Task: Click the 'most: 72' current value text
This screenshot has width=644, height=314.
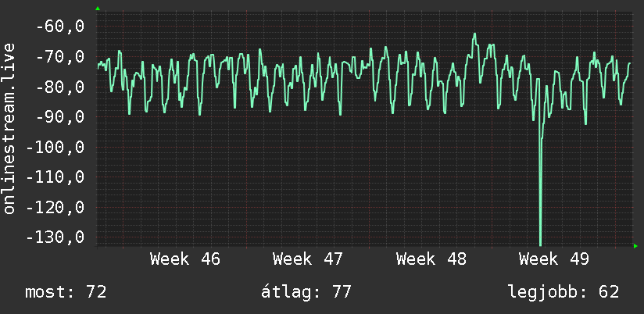Action: [66, 292]
